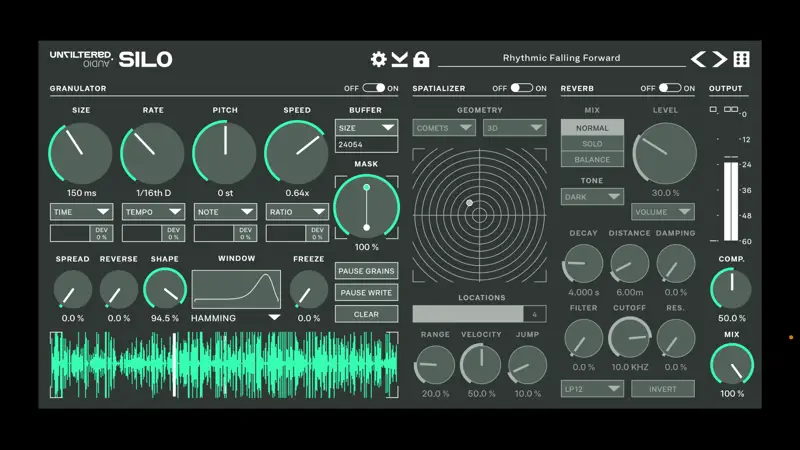This screenshot has height=450, width=800.
Task: Click the Pitch deviation field
Action: [x=225, y=233]
